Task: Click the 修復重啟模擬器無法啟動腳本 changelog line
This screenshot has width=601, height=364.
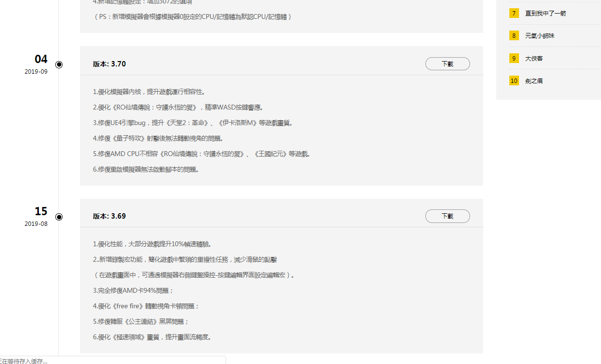Action: tap(146, 169)
